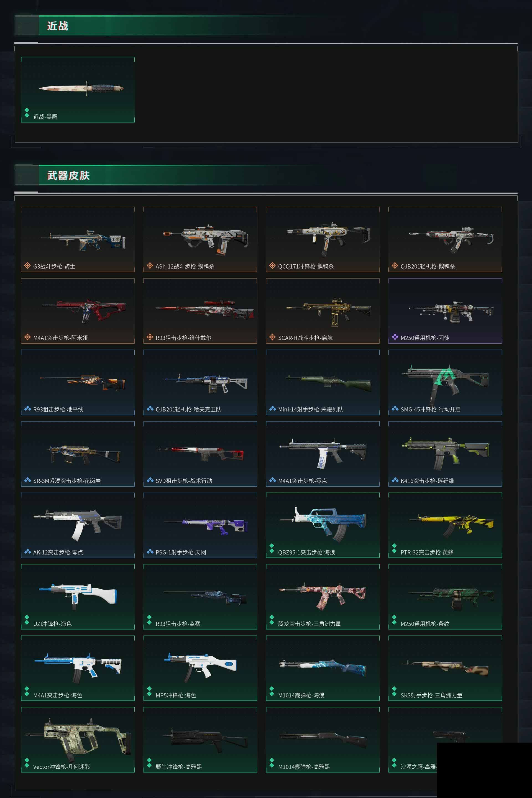Click the G3战斗步枪-骑士 skin card
532x798 pixels.
pyautogui.click(x=78, y=239)
